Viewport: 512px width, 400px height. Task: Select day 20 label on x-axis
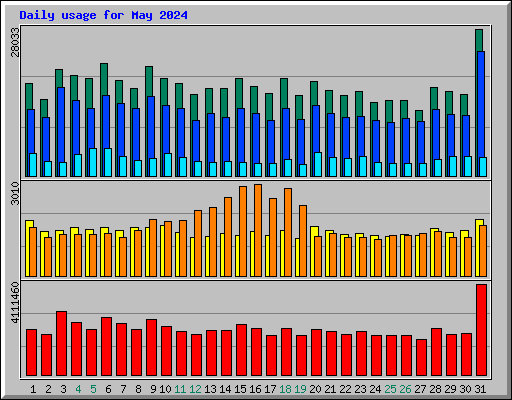pyautogui.click(x=315, y=389)
